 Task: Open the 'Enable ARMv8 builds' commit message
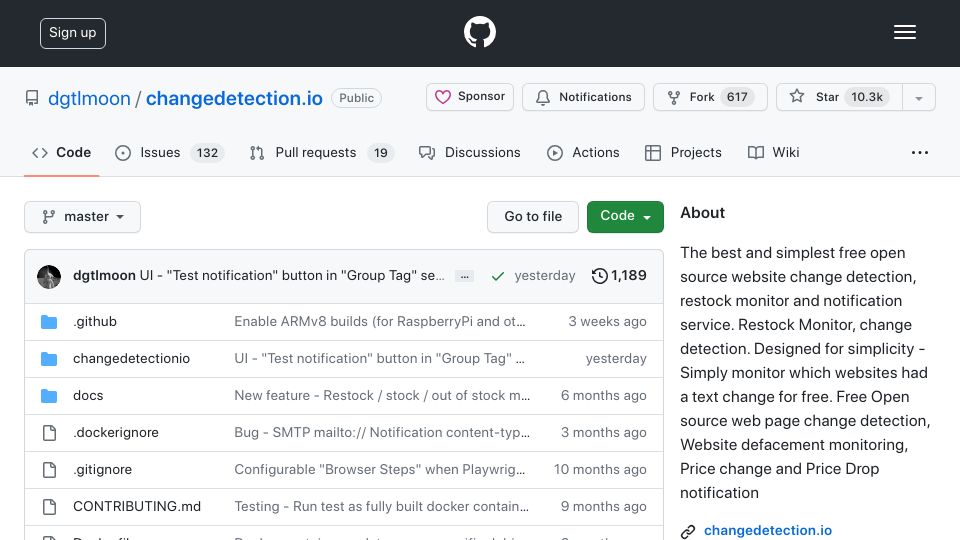pyautogui.click(x=380, y=321)
